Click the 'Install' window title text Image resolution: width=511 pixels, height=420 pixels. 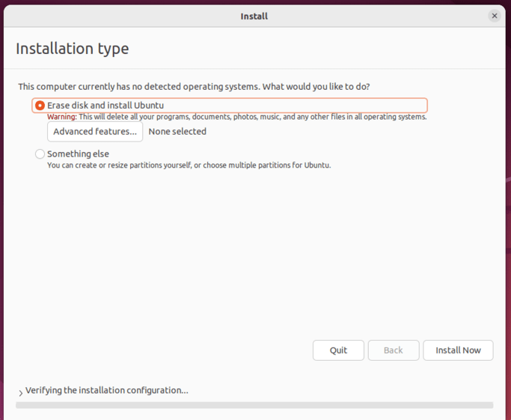254,16
